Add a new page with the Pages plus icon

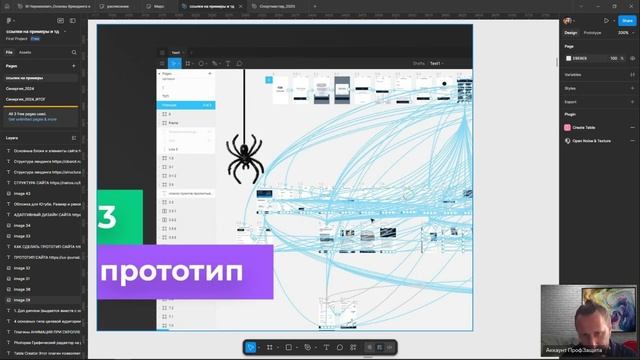point(74,66)
